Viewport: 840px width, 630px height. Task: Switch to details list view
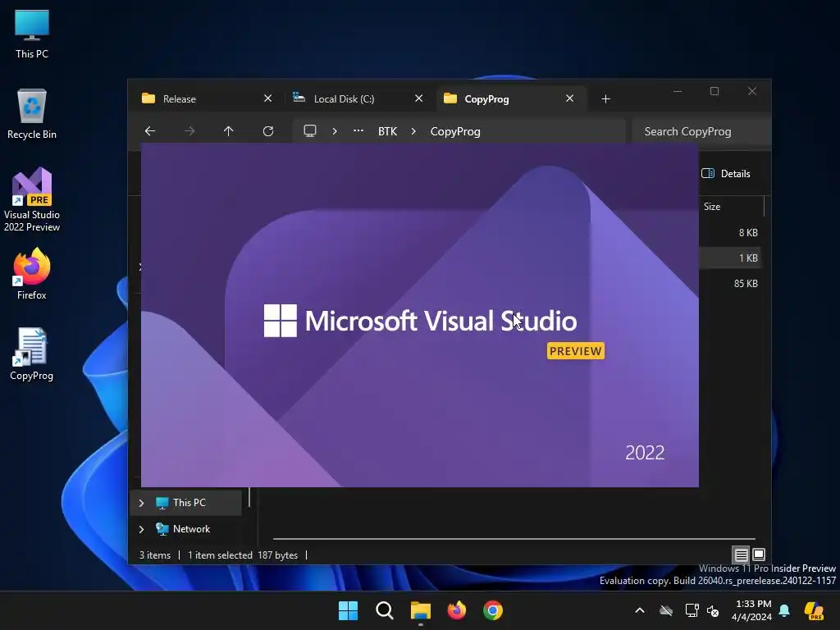click(741, 555)
